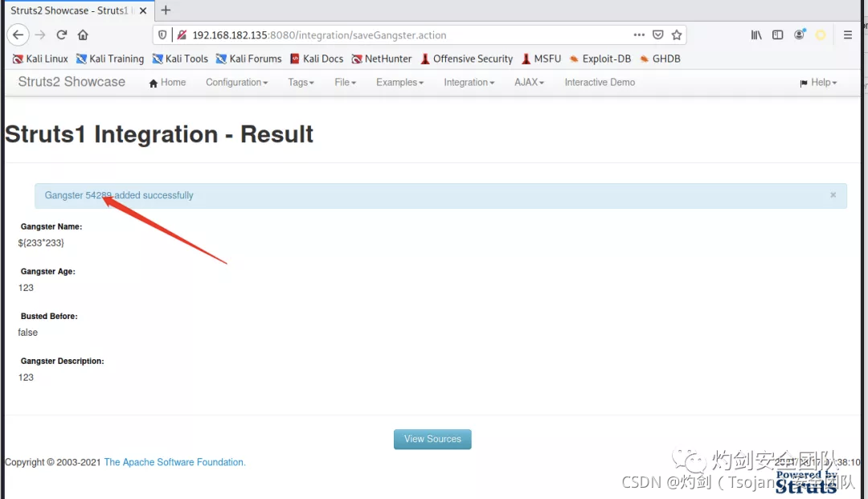The image size is (868, 499).
Task: Expand the Examples dropdown menu
Action: 399,83
